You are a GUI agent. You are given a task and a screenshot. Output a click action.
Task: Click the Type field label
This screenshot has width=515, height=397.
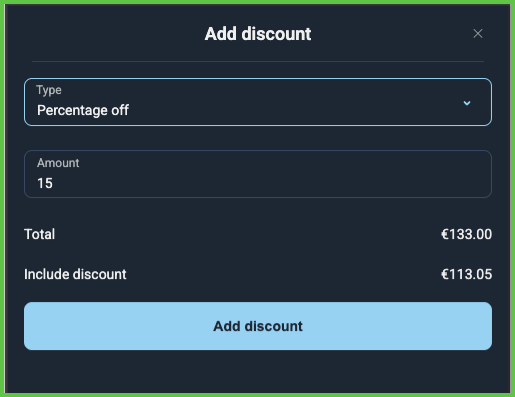point(49,90)
